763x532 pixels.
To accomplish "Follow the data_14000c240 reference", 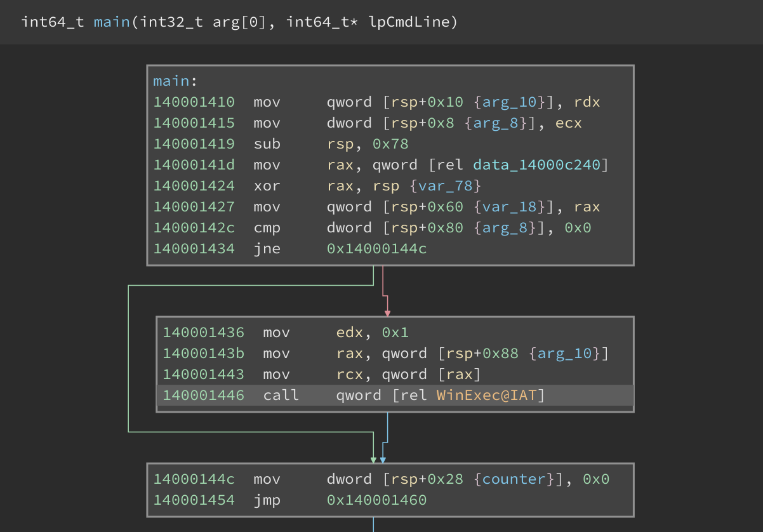I will coord(536,165).
